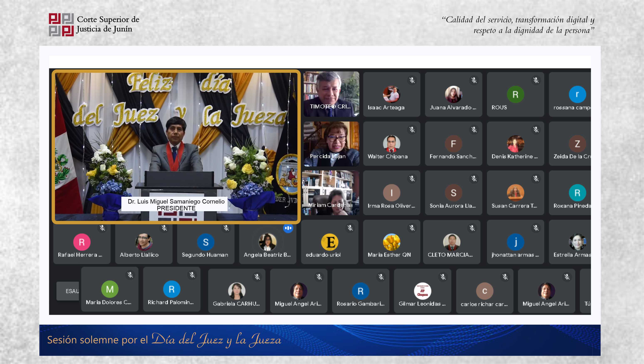The width and height of the screenshot is (644, 364).
Task: Click the 'CLETO MARCIA...' name label
Action: tap(450, 255)
